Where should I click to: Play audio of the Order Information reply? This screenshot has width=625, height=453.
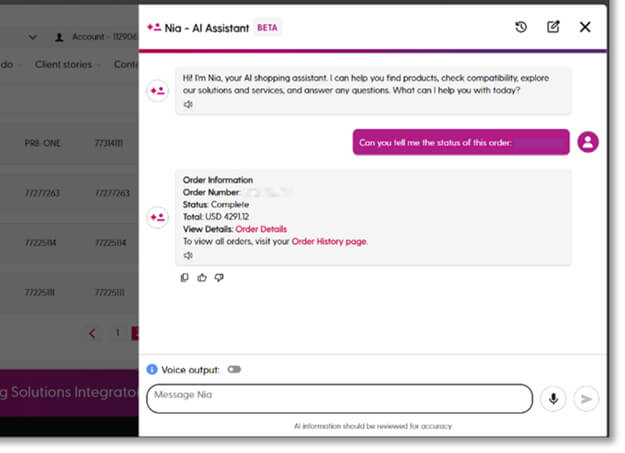188,255
